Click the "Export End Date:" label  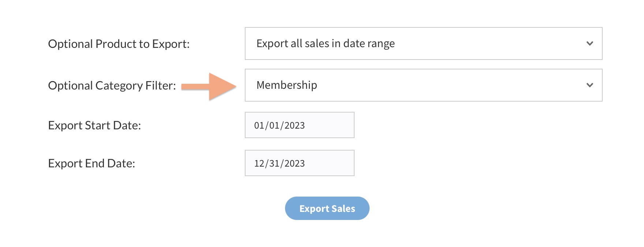(91, 163)
